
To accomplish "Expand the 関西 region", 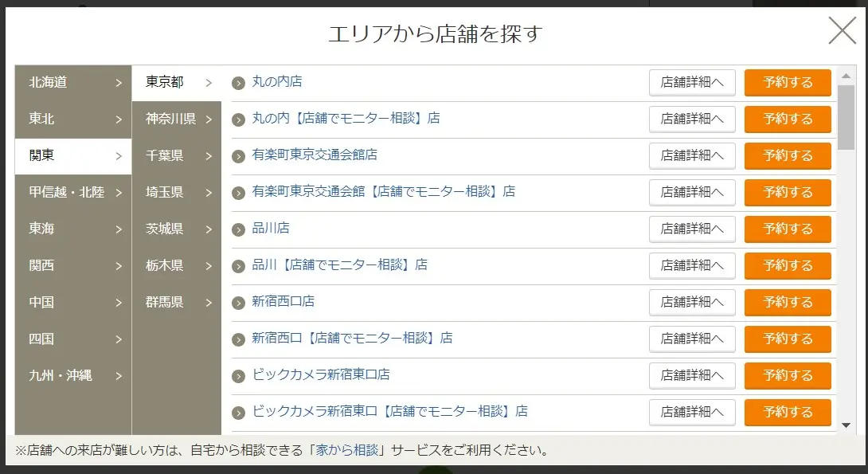I will point(73,266).
